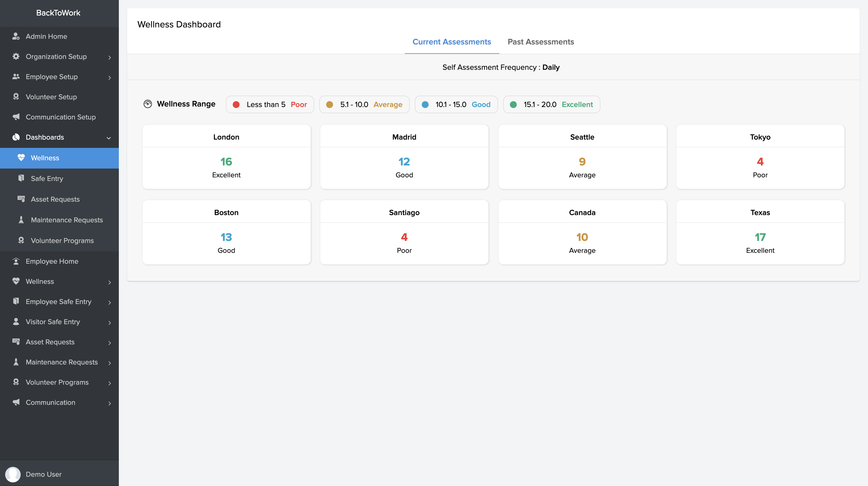Click the Organization Setup gear icon
This screenshot has height=486, width=868.
(x=16, y=56)
